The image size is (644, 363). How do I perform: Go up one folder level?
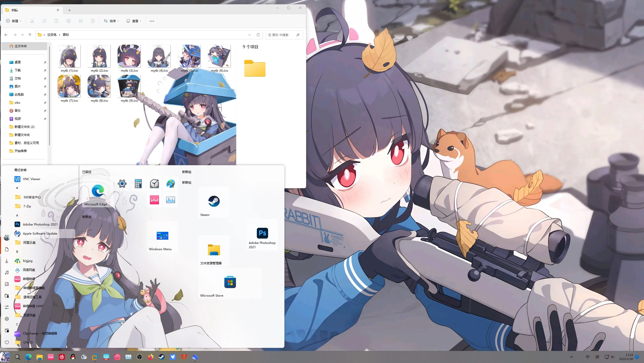pos(30,35)
